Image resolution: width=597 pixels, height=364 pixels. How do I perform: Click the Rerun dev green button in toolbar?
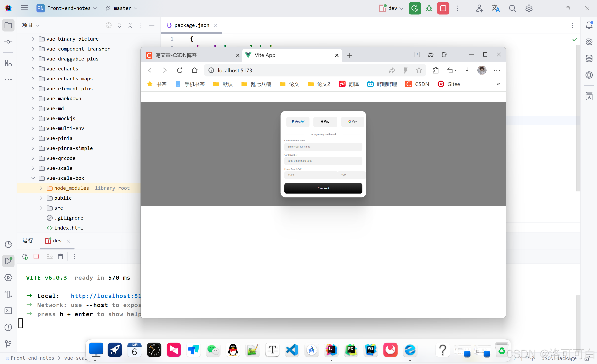[x=415, y=8]
